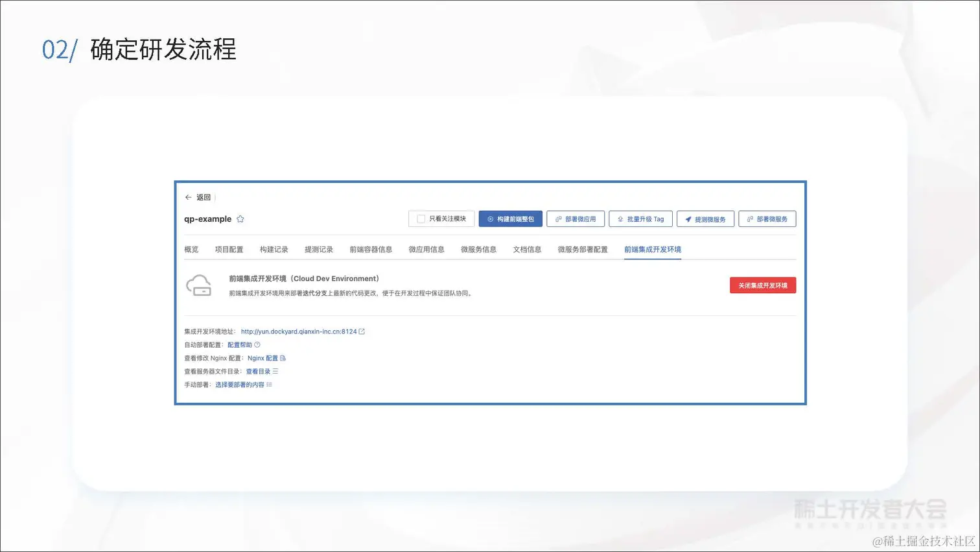Screen dimensions: 980x552
Task: Click the file icon beside Nginx 配置
Action: click(283, 358)
